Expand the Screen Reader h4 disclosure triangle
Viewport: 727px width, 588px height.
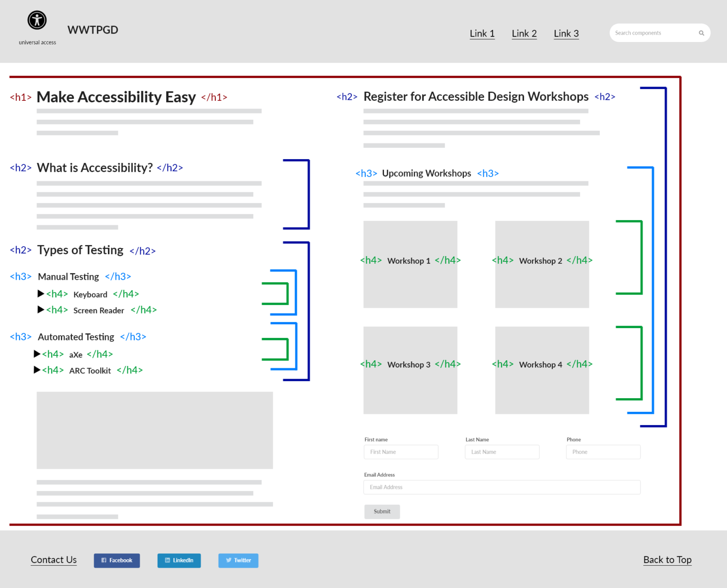click(41, 310)
